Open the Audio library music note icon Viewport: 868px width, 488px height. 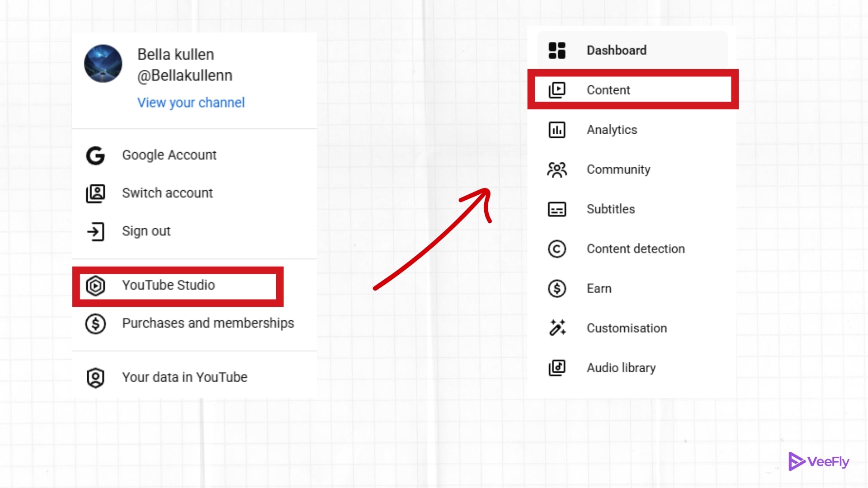(x=557, y=368)
